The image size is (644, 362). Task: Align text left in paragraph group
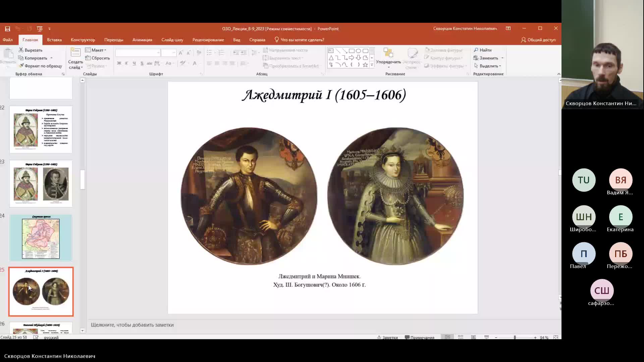tap(209, 63)
